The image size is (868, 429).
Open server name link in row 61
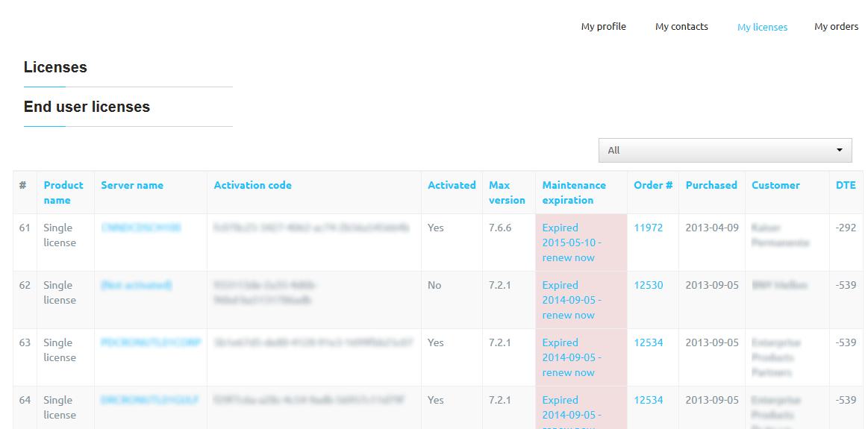[x=141, y=228]
